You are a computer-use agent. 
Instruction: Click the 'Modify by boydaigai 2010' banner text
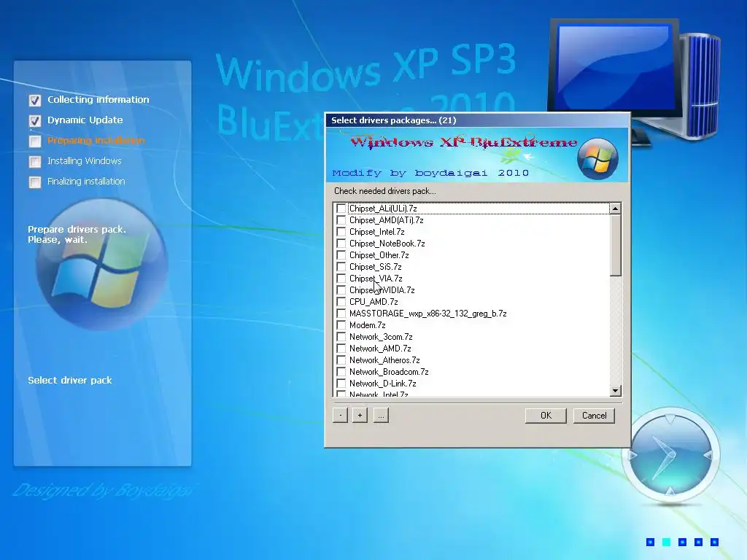pos(430,173)
